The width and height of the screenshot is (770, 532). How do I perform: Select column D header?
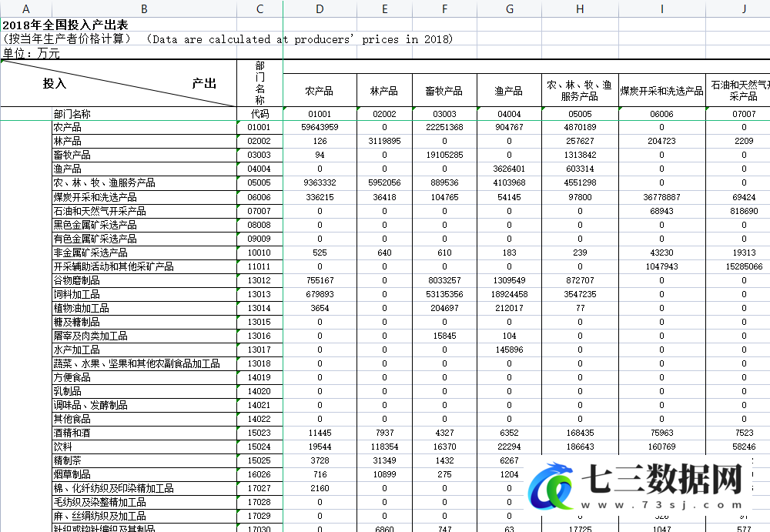[x=320, y=8]
